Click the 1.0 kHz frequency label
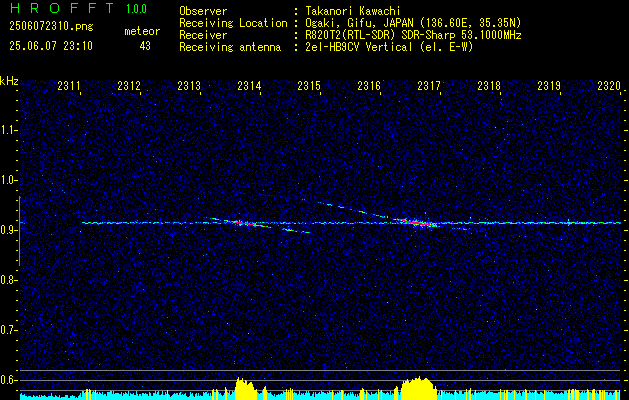Image resolution: width=629 pixels, height=400 pixels. [8, 180]
